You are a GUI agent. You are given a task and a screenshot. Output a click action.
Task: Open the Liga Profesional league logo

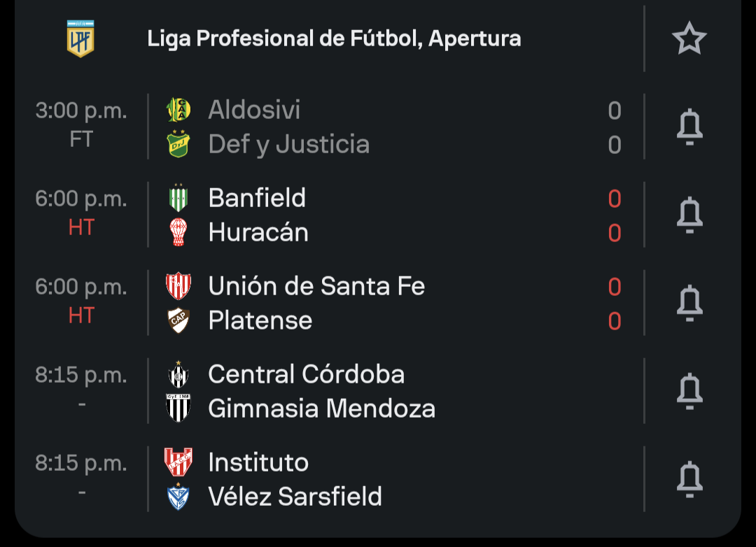pos(80,38)
